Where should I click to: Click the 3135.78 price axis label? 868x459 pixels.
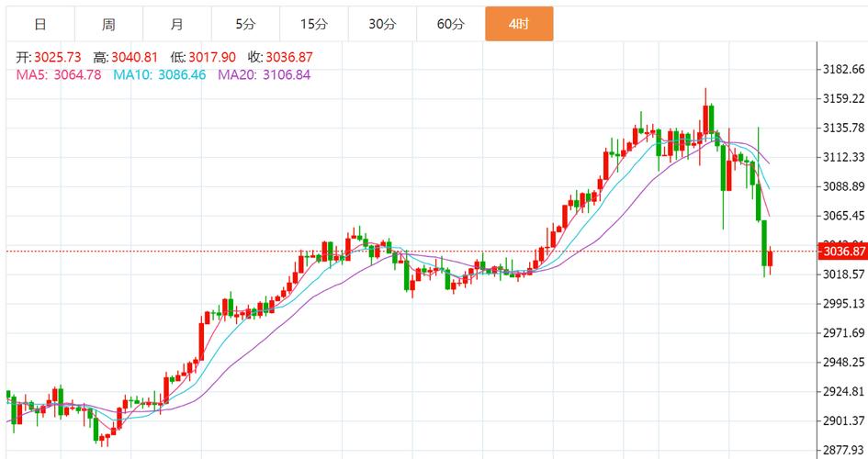843,129
